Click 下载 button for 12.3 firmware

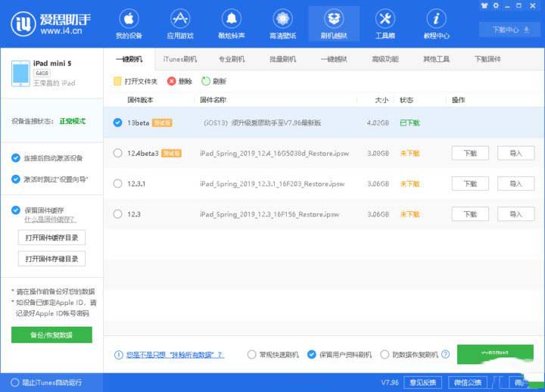[470, 214]
